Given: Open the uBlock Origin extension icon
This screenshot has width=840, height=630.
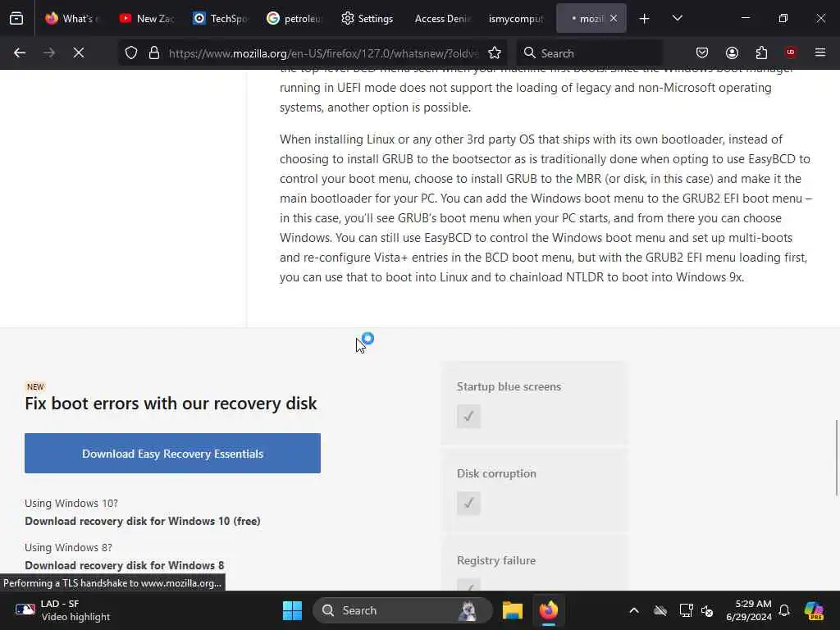Looking at the screenshot, I should click(790, 52).
